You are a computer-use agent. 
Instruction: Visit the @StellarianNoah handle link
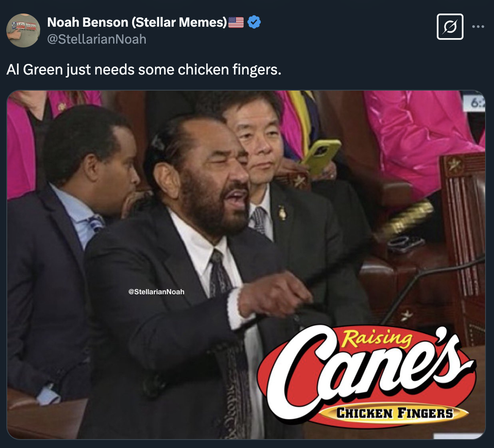[97, 39]
